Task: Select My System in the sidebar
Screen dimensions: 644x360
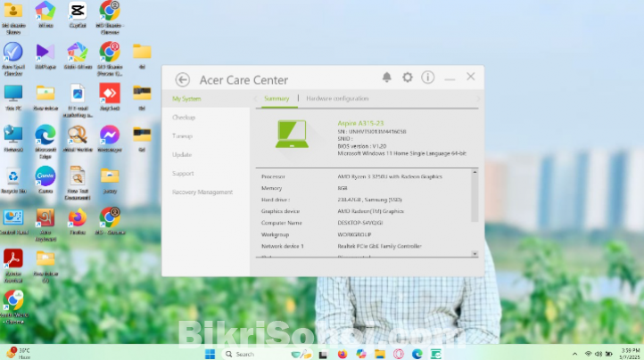Action: click(x=186, y=99)
